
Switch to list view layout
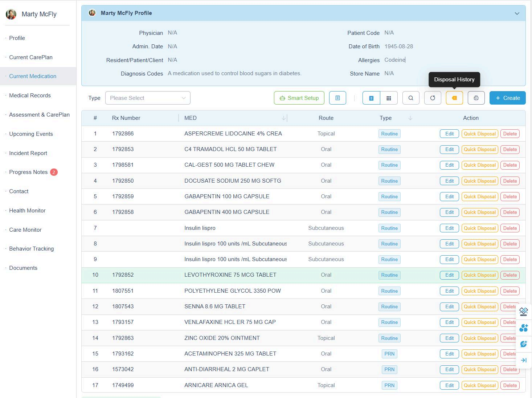point(371,98)
